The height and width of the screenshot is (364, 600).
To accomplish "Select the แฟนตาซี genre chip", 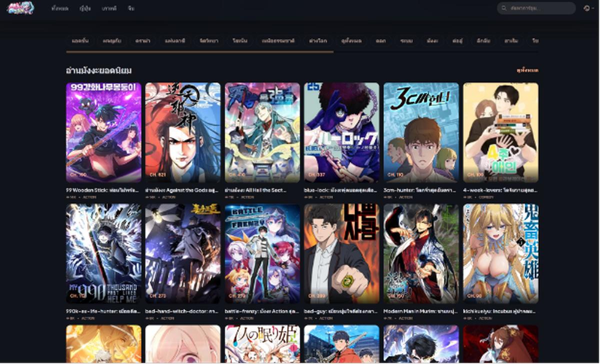I will pos(174,41).
